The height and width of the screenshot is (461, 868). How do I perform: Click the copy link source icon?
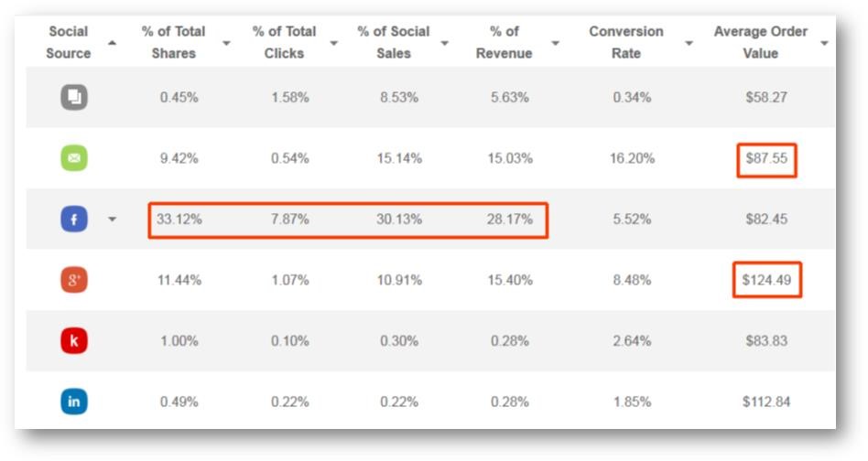coord(74,97)
